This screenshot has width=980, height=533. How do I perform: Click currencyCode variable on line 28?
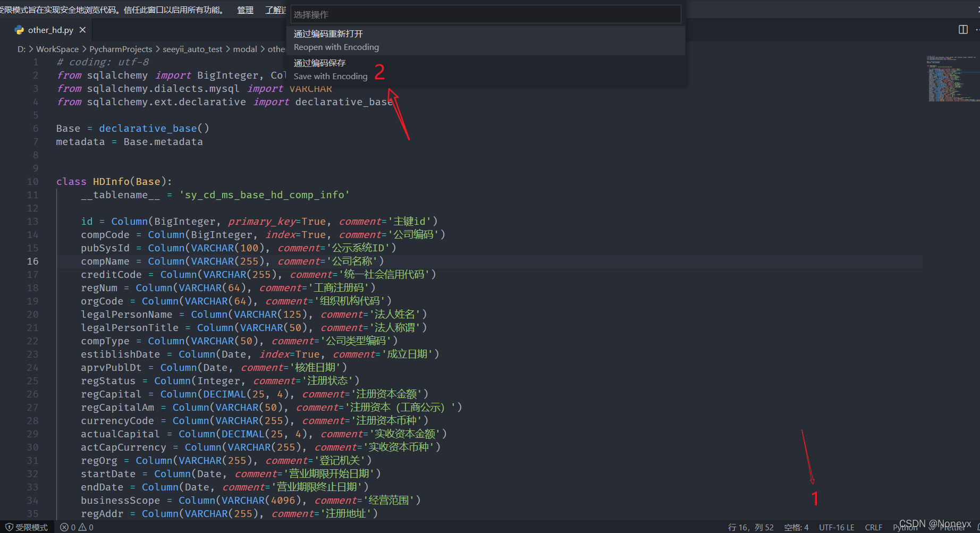point(117,420)
